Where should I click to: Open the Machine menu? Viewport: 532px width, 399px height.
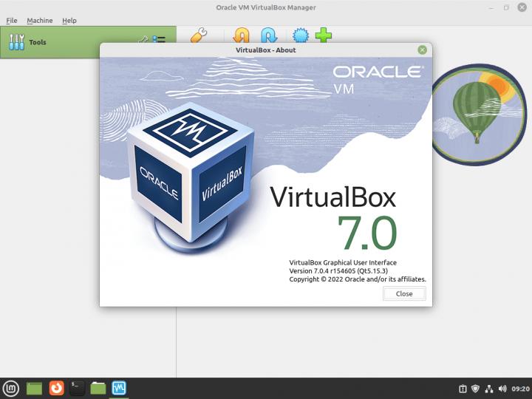click(40, 21)
